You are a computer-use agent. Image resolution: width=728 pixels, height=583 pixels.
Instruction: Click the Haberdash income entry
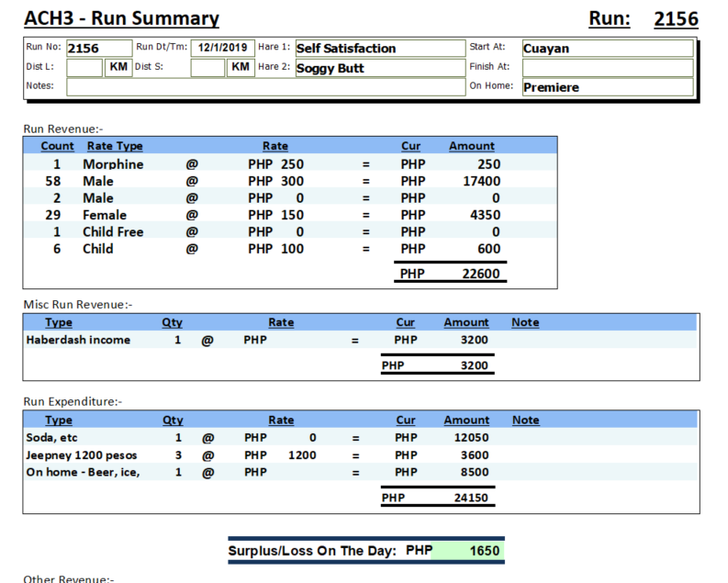[x=78, y=340]
